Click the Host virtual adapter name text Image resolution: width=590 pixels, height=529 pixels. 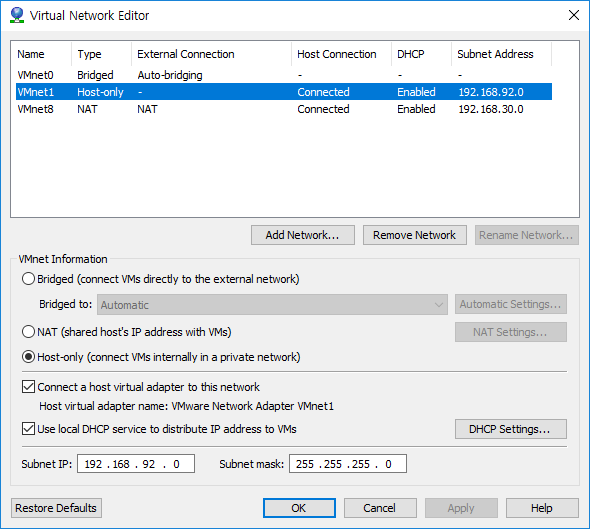coord(186,406)
